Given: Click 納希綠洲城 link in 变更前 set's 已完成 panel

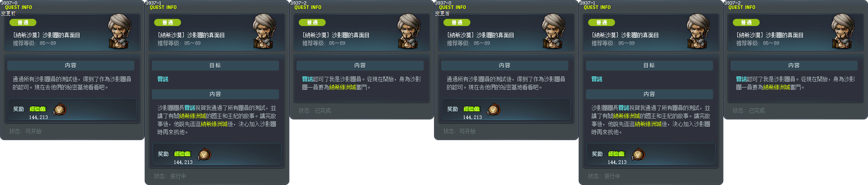Looking at the screenshot, I should click(342, 87).
